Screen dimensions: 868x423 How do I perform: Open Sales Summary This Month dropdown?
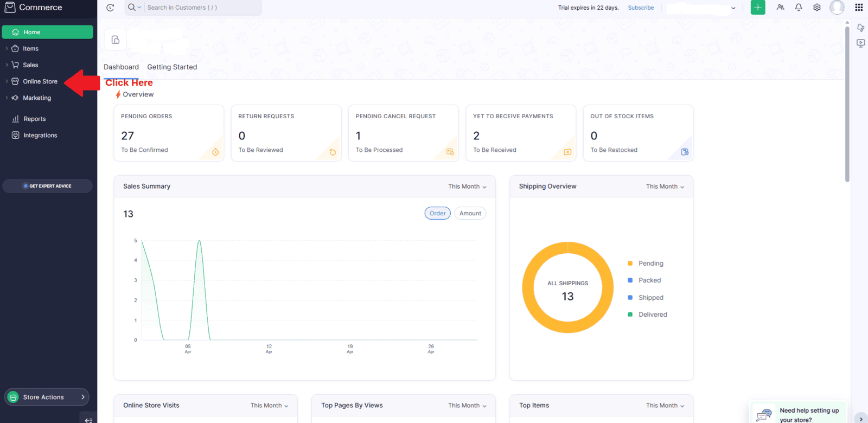(467, 187)
